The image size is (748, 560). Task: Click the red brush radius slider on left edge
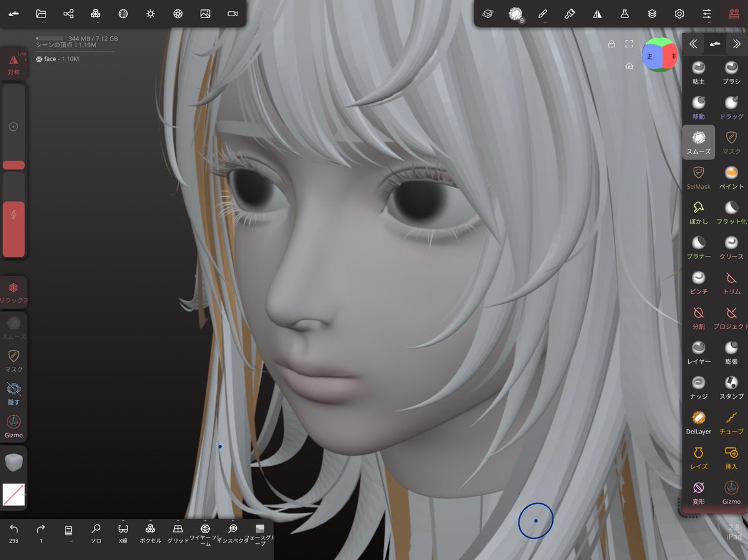14,164
